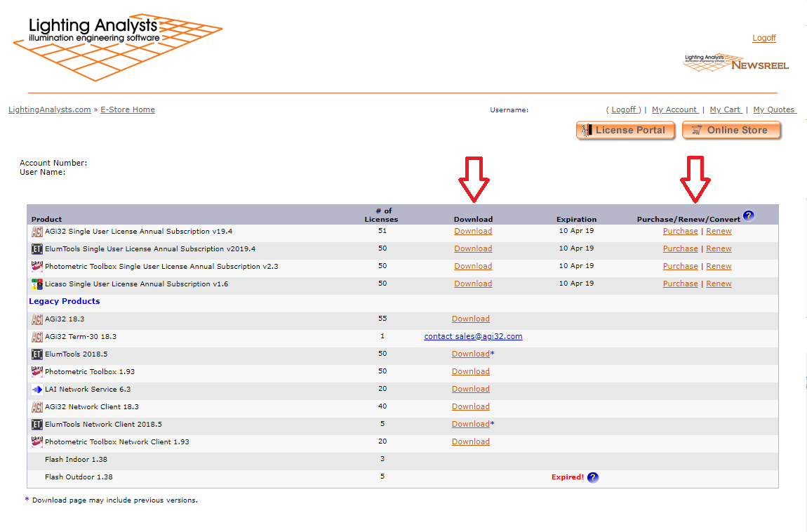Open the Newsreel logo link
This screenshot has height=532, width=807.
pyautogui.click(x=735, y=62)
